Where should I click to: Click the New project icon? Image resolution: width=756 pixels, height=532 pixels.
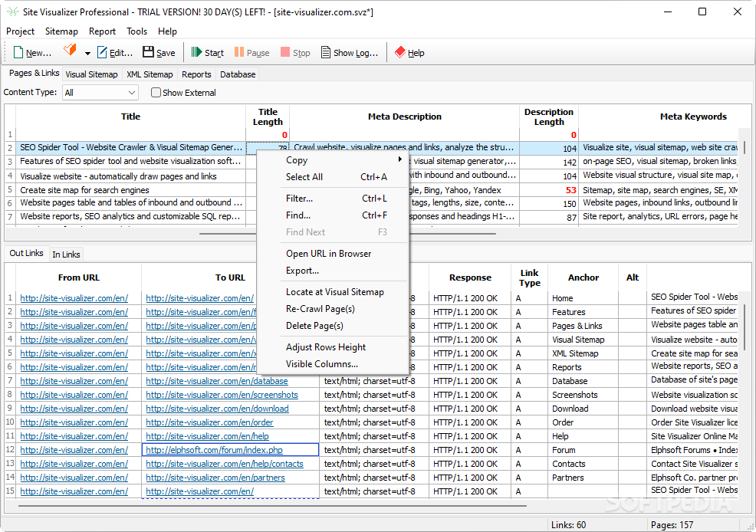[x=18, y=53]
